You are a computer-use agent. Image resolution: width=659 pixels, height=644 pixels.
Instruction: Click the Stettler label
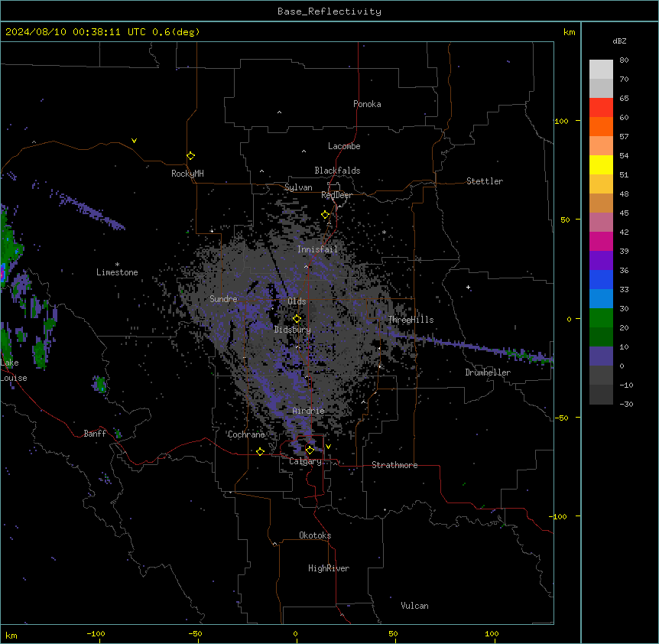coord(485,181)
